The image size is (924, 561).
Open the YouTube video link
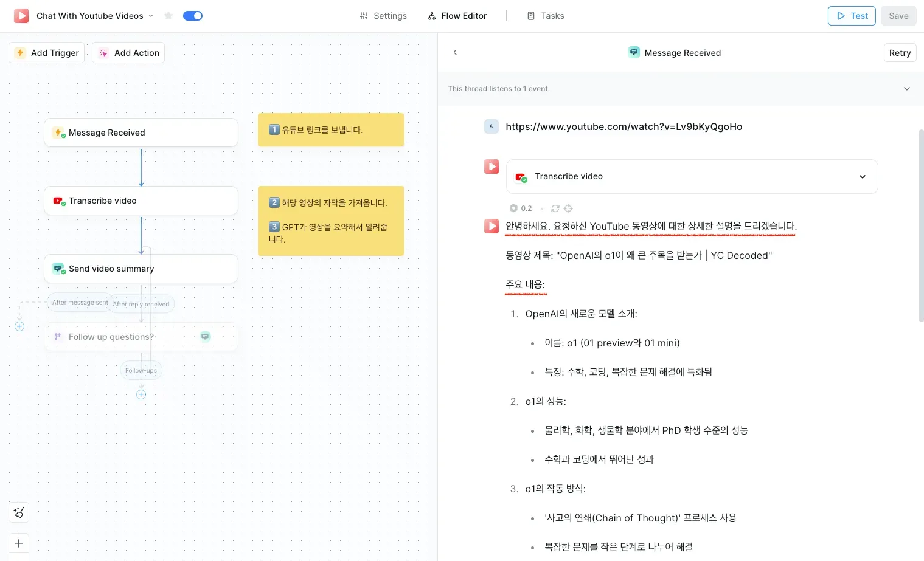tap(624, 126)
